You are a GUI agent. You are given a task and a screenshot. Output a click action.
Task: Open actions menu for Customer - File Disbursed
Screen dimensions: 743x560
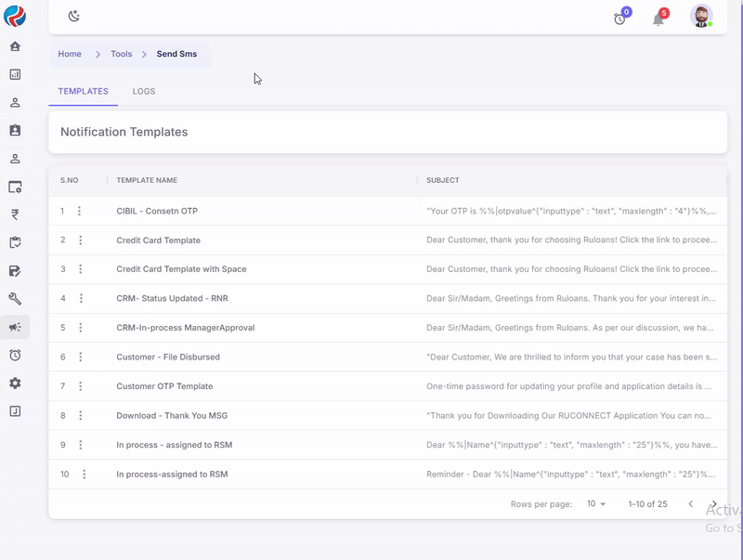coord(81,358)
